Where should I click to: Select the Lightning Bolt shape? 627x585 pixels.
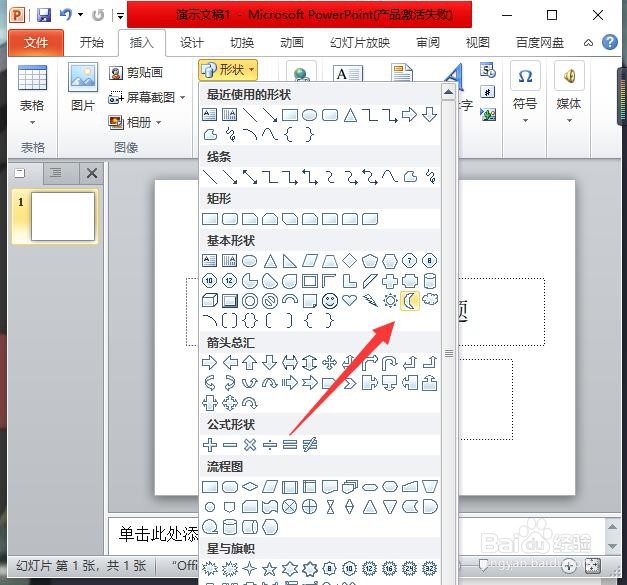pyautogui.click(x=370, y=301)
